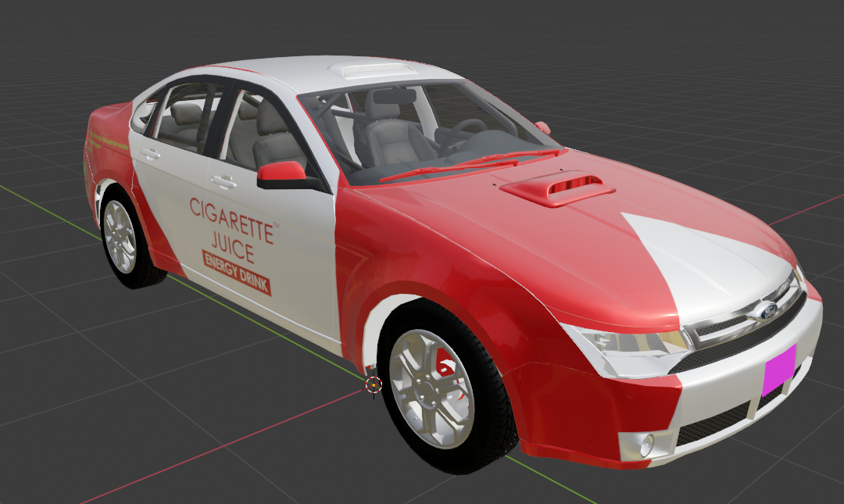Select the rear wheel rim
The image size is (844, 504).
point(120,237)
